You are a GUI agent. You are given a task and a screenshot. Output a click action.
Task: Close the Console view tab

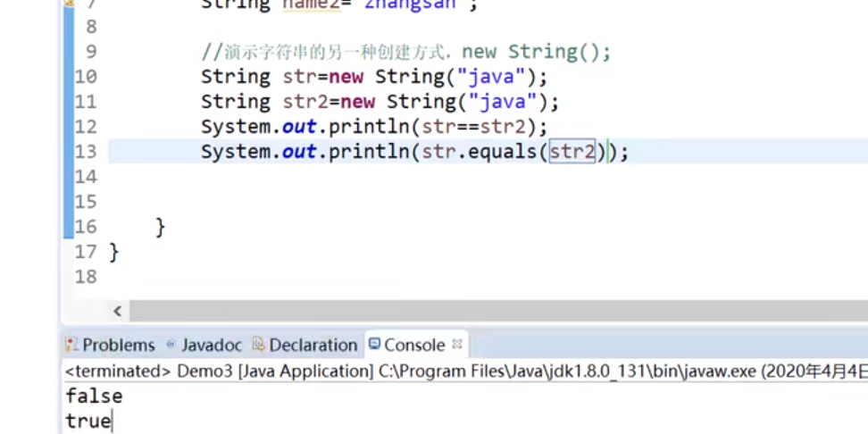tap(456, 344)
